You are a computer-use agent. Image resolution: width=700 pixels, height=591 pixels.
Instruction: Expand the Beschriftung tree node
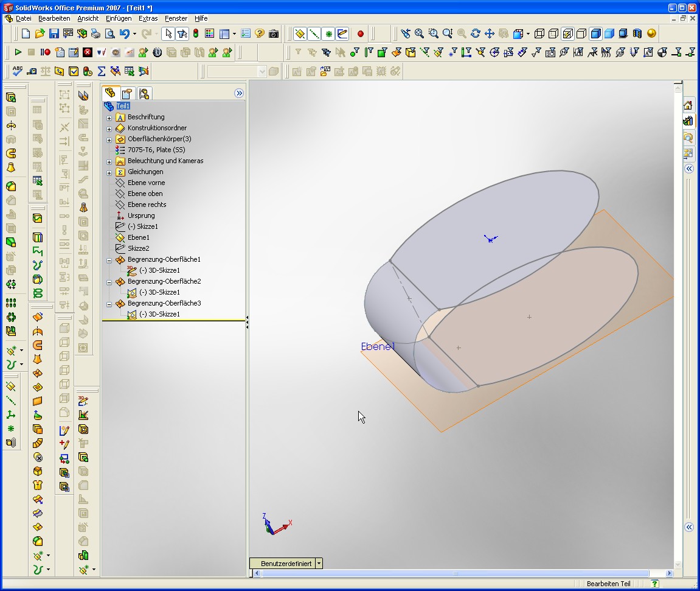109,117
